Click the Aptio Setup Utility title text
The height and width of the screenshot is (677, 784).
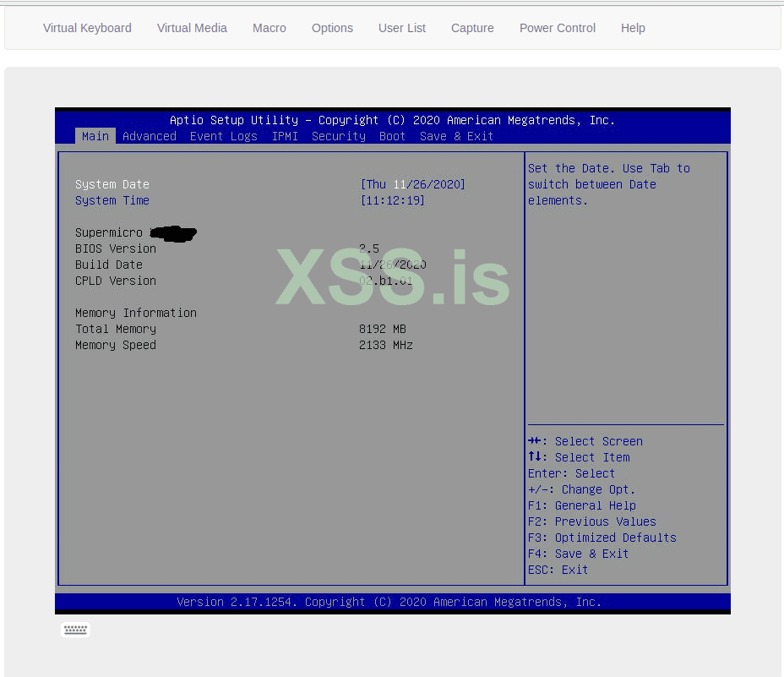393,120
